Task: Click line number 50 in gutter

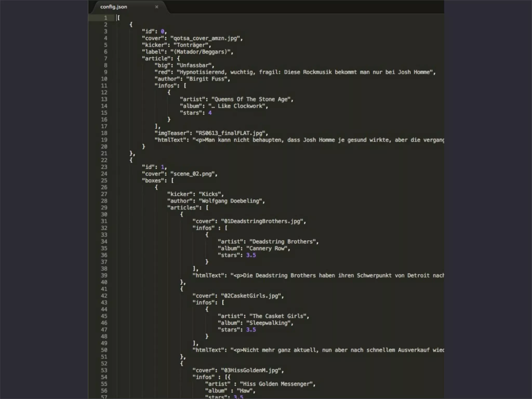Action: 104,350
